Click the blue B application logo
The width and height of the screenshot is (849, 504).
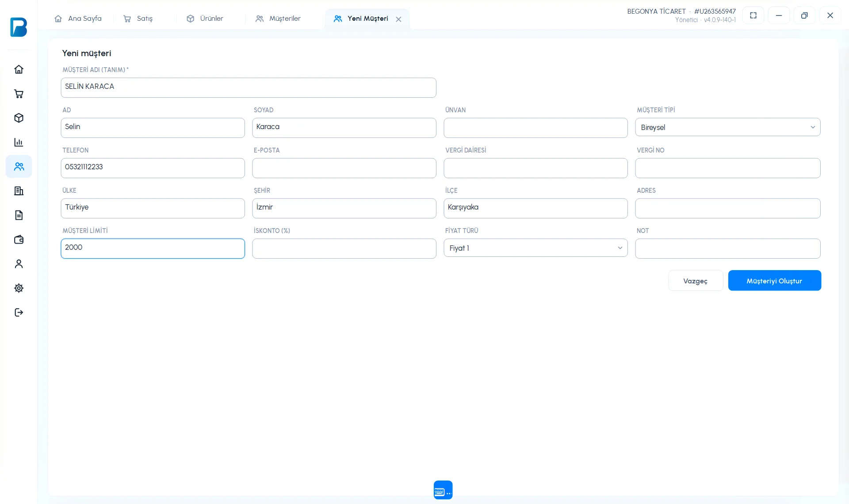pyautogui.click(x=19, y=27)
